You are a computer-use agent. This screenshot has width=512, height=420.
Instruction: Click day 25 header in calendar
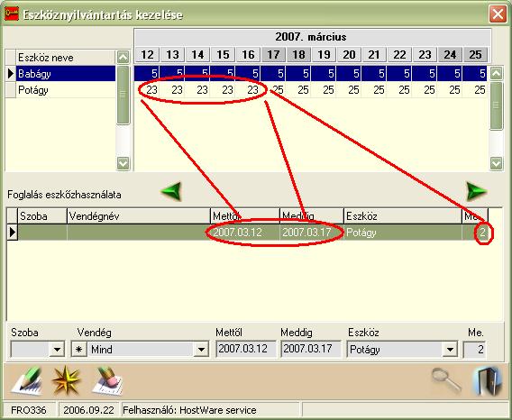click(475, 55)
